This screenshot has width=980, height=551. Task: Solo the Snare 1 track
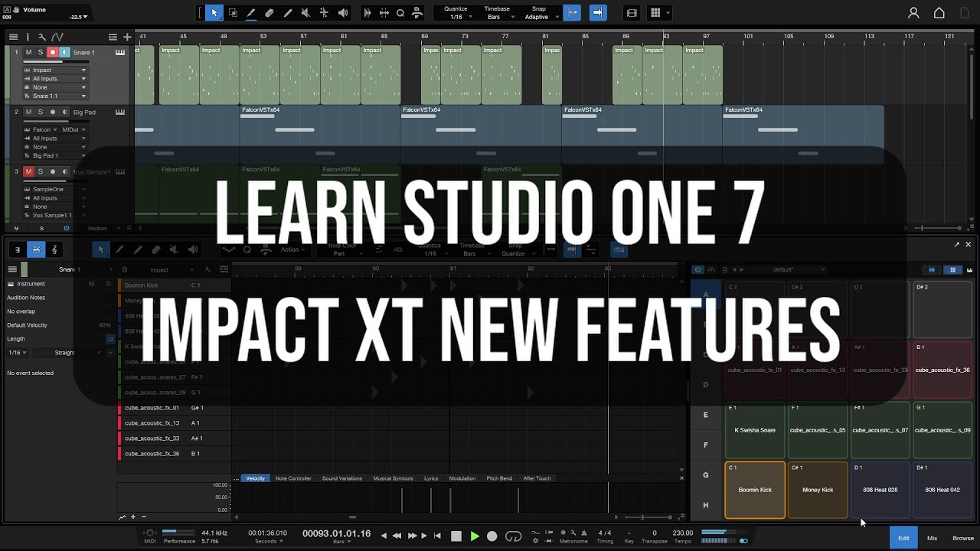pyautogui.click(x=41, y=52)
